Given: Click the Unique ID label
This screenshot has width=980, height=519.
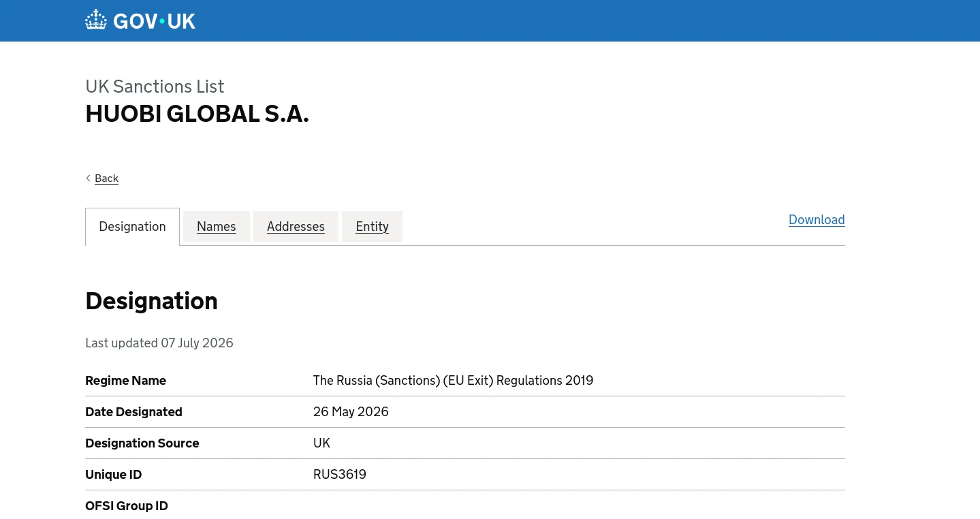Looking at the screenshot, I should [113, 475].
